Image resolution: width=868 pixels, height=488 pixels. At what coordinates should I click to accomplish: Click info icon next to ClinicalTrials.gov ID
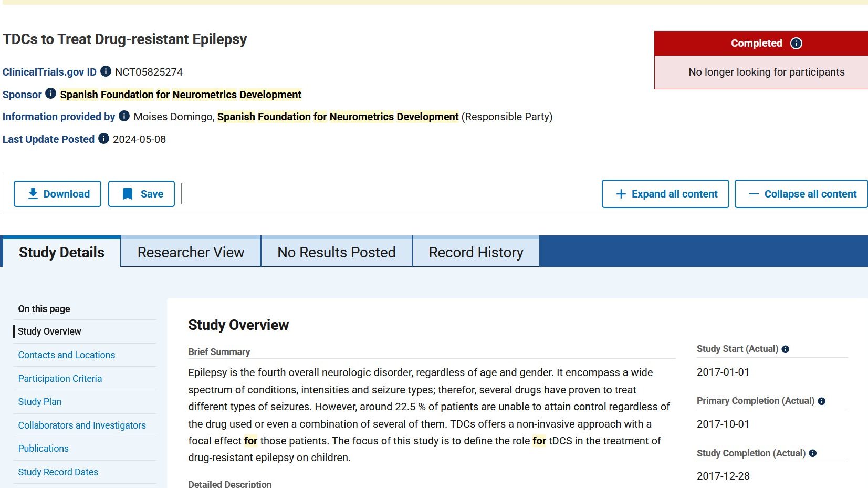106,71
